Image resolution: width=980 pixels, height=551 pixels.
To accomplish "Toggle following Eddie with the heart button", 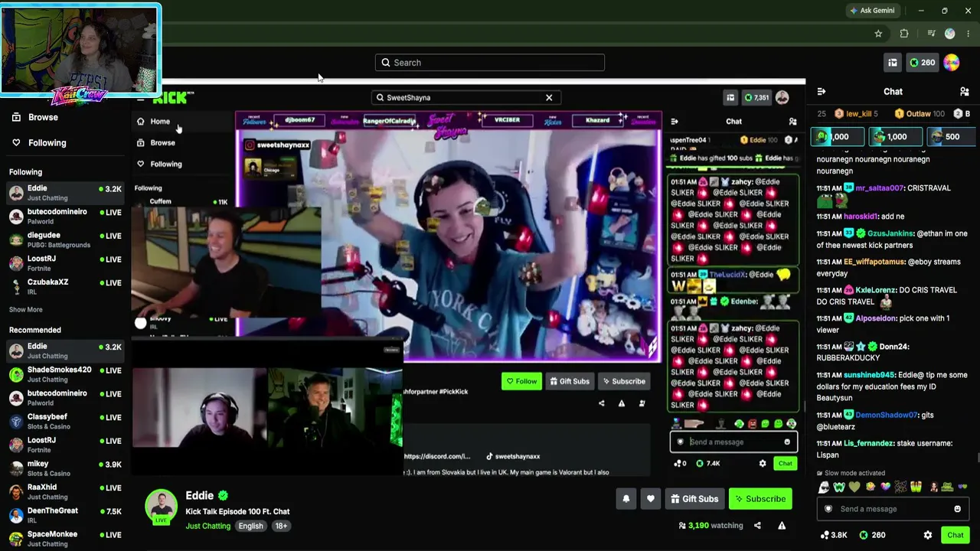I will pos(651,499).
